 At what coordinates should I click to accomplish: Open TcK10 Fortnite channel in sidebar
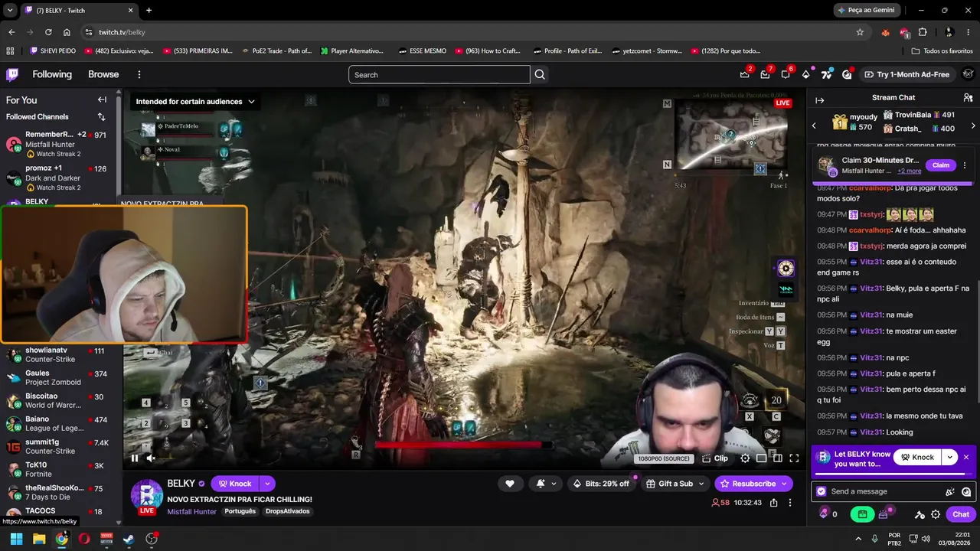click(x=57, y=470)
